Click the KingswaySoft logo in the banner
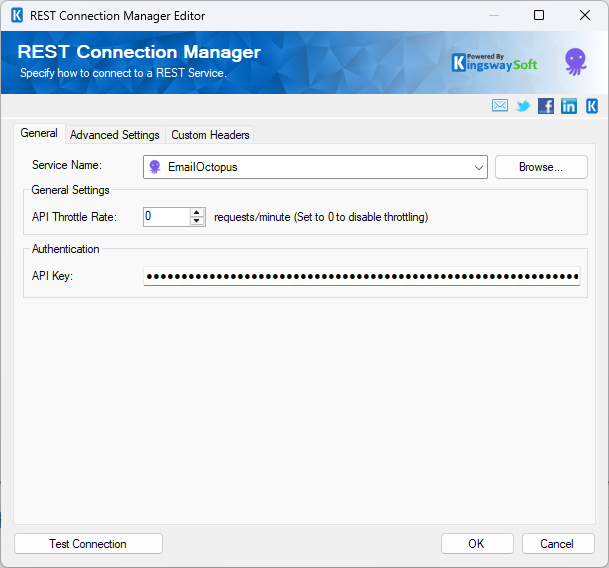The width and height of the screenshot is (609, 568). click(494, 63)
